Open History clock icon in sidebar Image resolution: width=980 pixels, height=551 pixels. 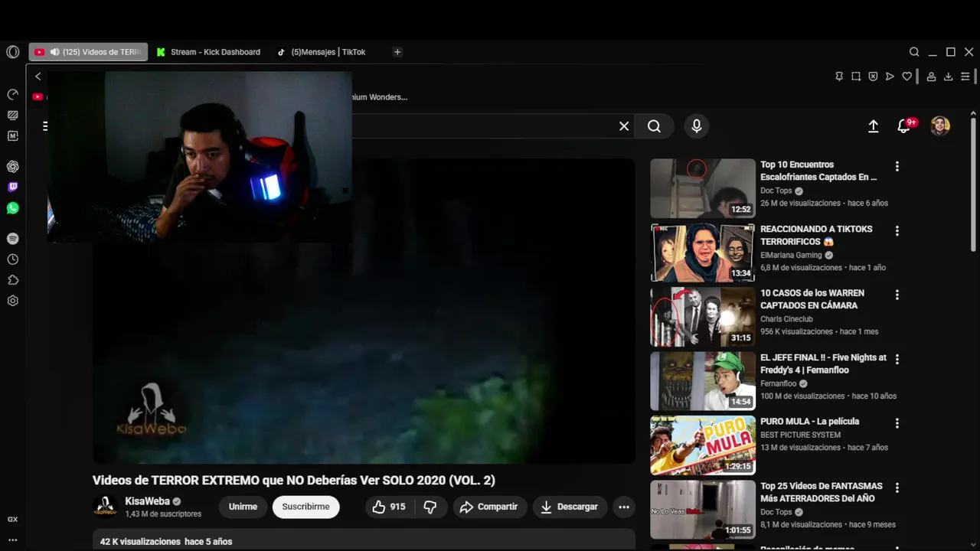pyautogui.click(x=13, y=259)
